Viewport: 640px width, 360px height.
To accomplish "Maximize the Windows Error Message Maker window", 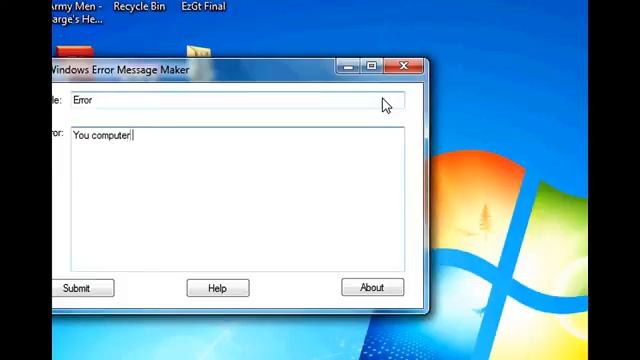I will click(x=371, y=66).
